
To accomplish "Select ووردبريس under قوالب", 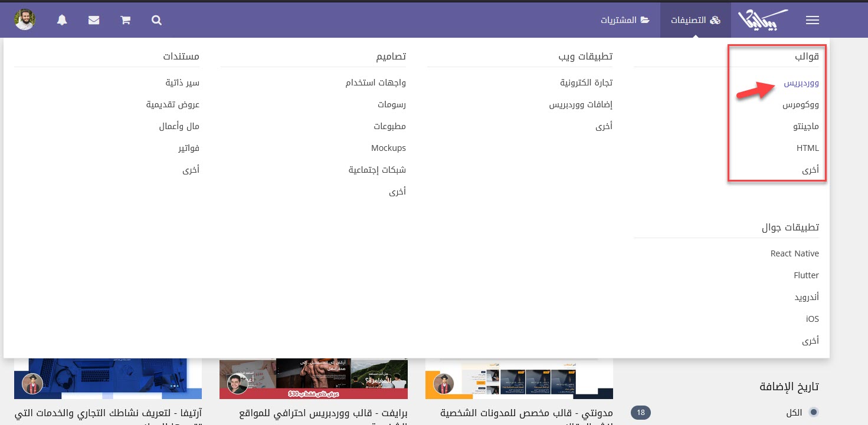I will [801, 83].
